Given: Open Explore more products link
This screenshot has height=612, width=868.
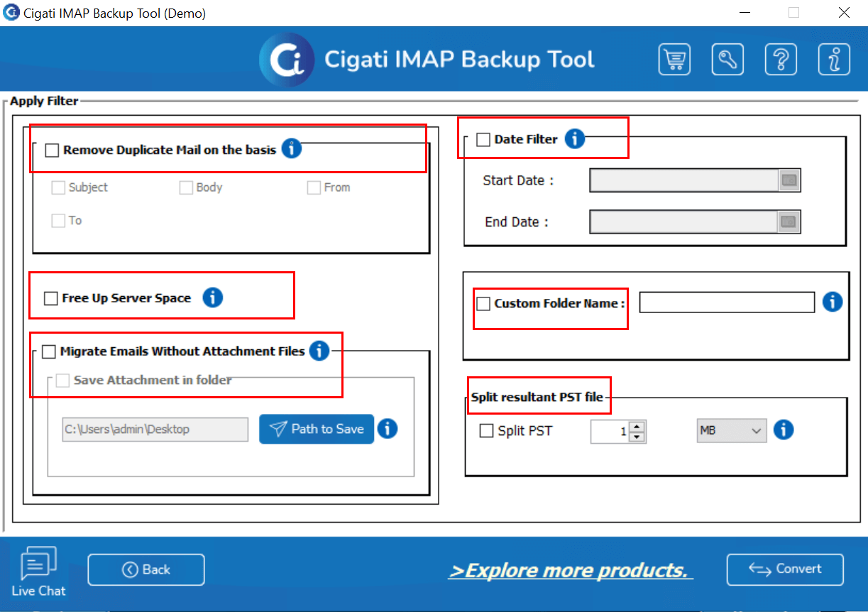Looking at the screenshot, I should point(570,571).
